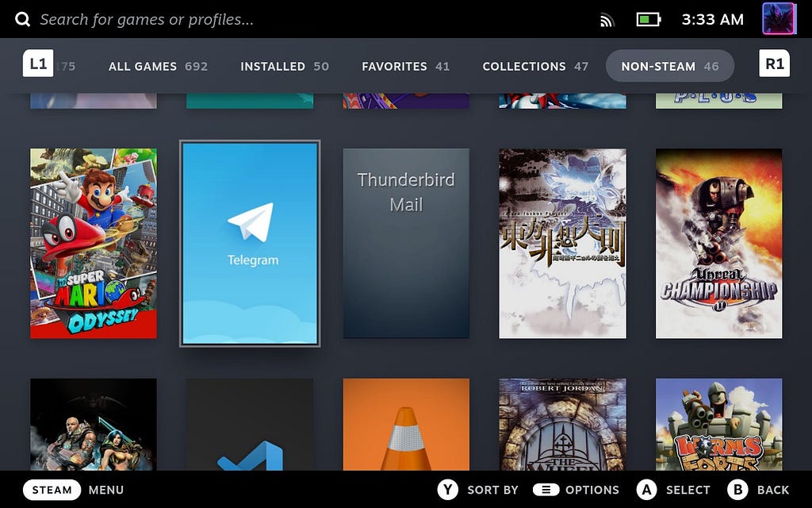Viewport: 812px width, 508px height.
Task: Switch to the All Games tab
Action: click(x=158, y=67)
